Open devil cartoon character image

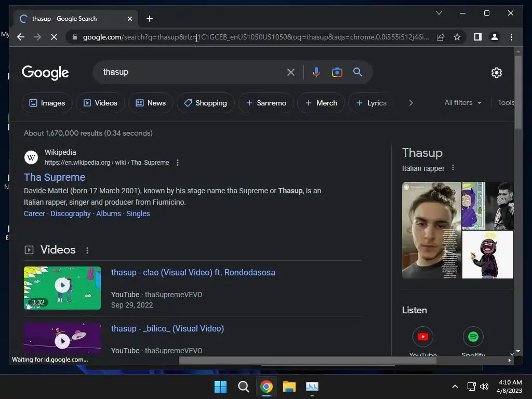coord(488,255)
